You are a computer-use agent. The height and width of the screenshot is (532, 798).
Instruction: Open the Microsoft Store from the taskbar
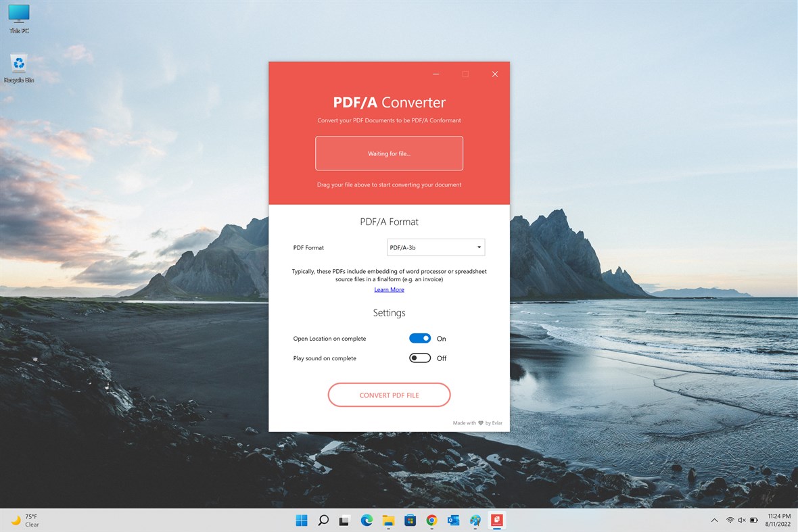click(410, 521)
